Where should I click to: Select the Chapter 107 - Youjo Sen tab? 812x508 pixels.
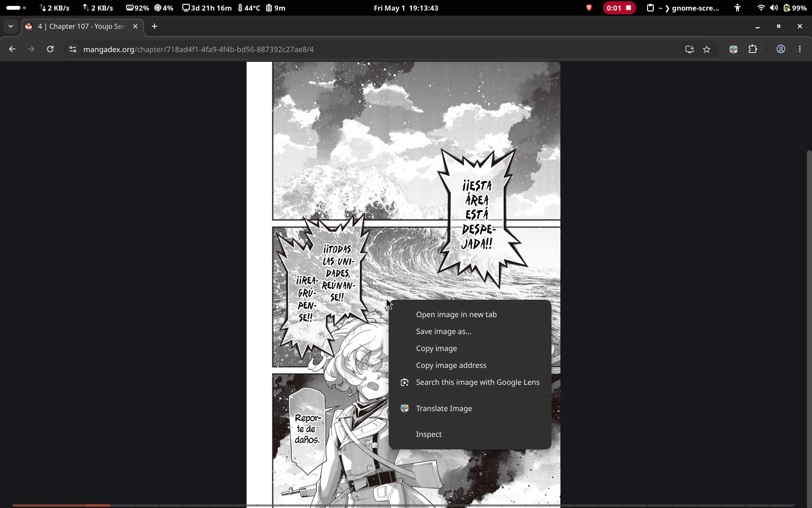pyautogui.click(x=82, y=26)
